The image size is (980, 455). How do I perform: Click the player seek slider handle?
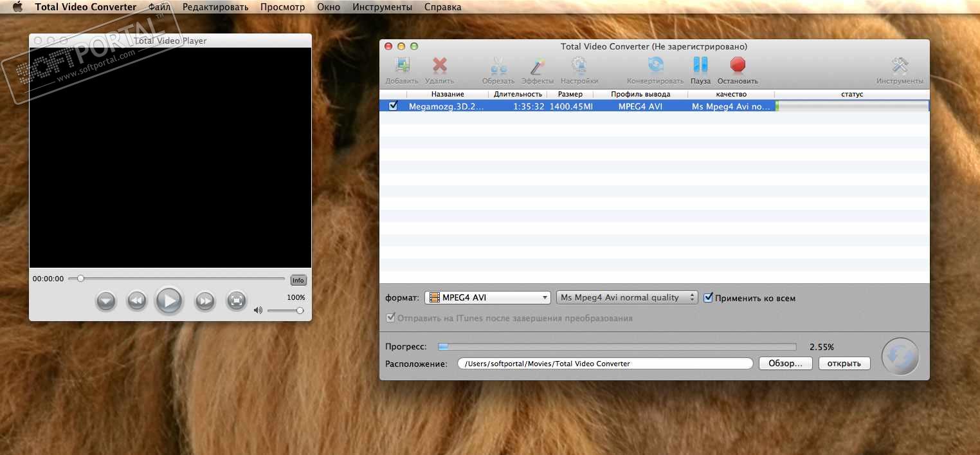pyautogui.click(x=80, y=279)
